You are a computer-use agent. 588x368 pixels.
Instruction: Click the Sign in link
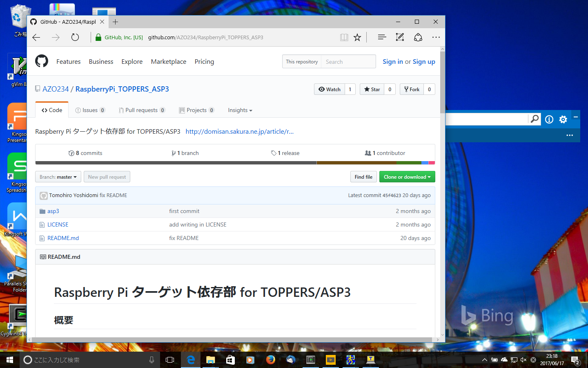[393, 61]
